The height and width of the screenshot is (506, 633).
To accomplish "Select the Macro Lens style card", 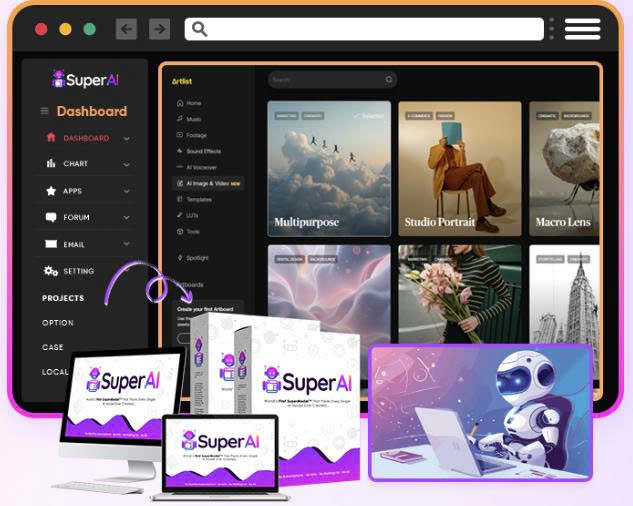I will pyautogui.click(x=564, y=168).
